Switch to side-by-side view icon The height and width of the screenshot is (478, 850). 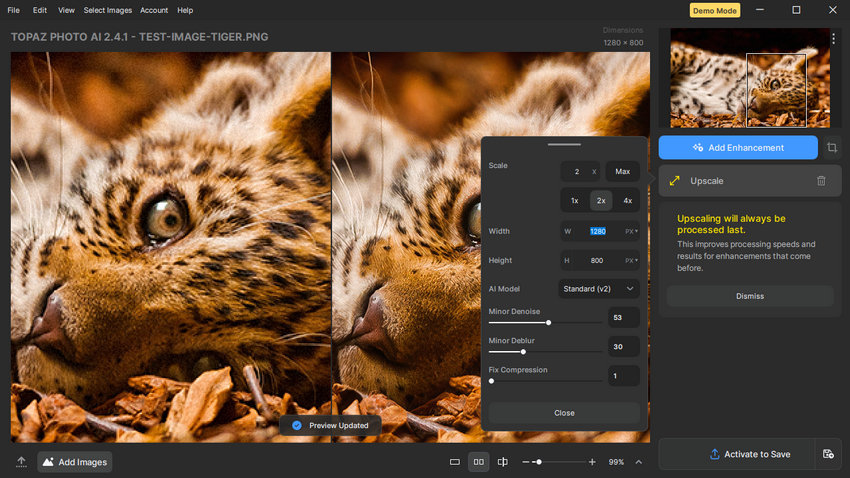tap(479, 462)
